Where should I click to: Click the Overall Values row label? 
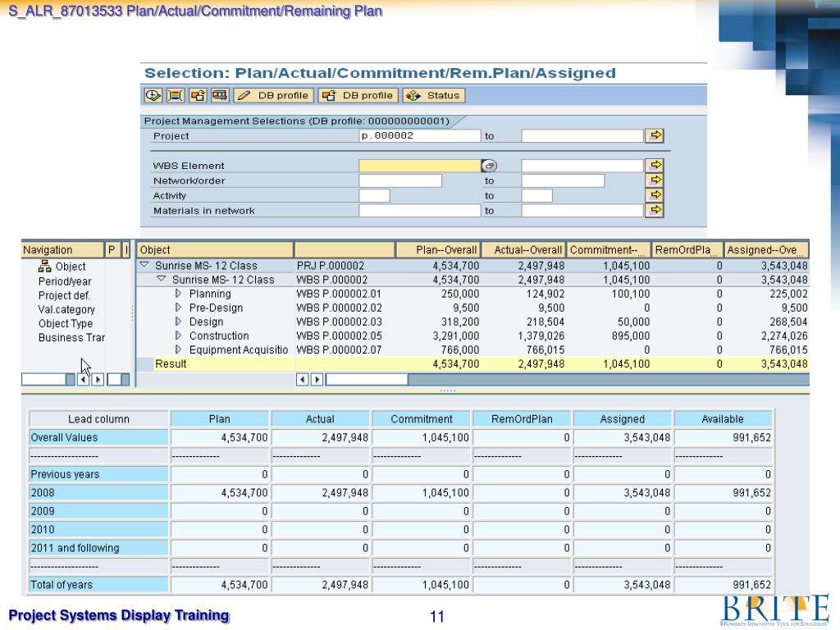click(98, 437)
